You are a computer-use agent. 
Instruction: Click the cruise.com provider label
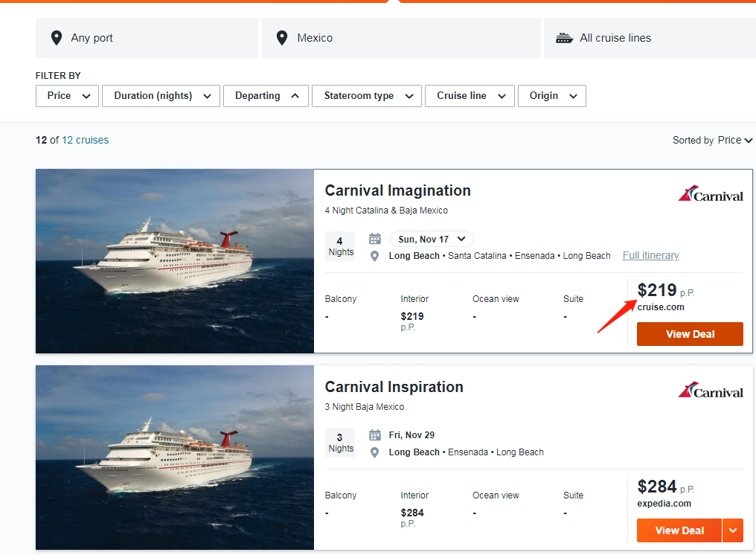click(x=661, y=307)
